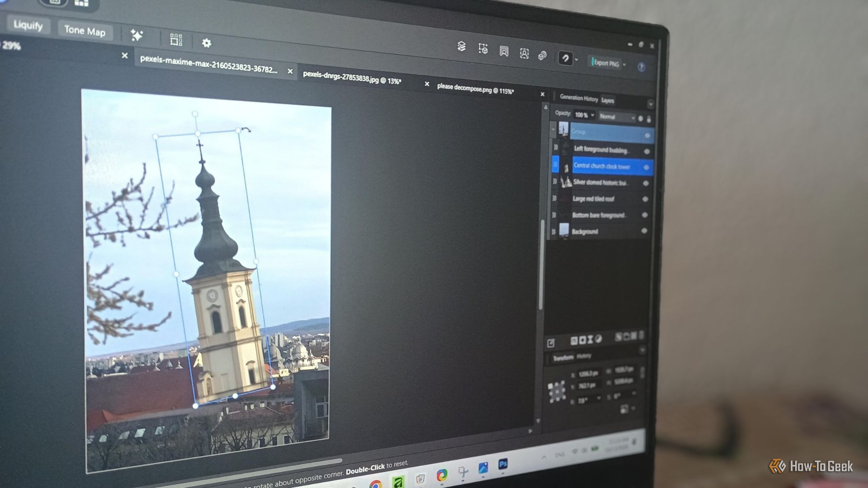Hide the Large red tiled roof layer
The width and height of the screenshot is (868, 488).
[x=645, y=199]
